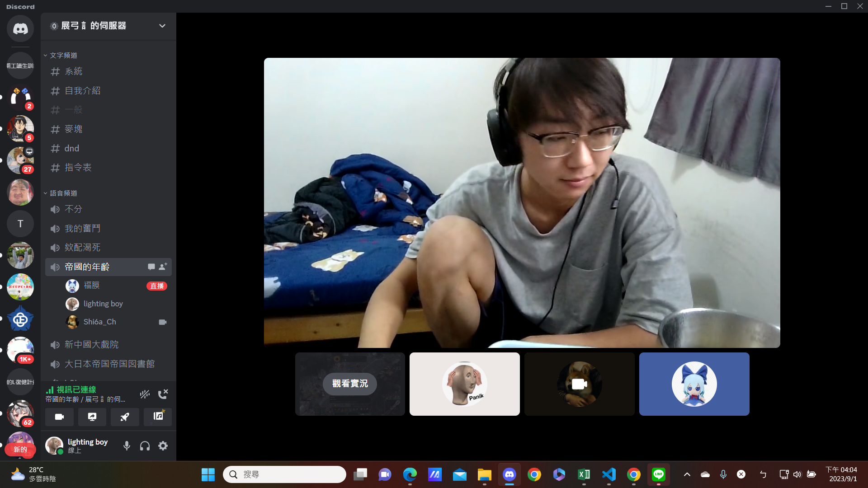868x488 pixels.
Task: Click the 新的 unread mentions button
Action: (x=20, y=450)
